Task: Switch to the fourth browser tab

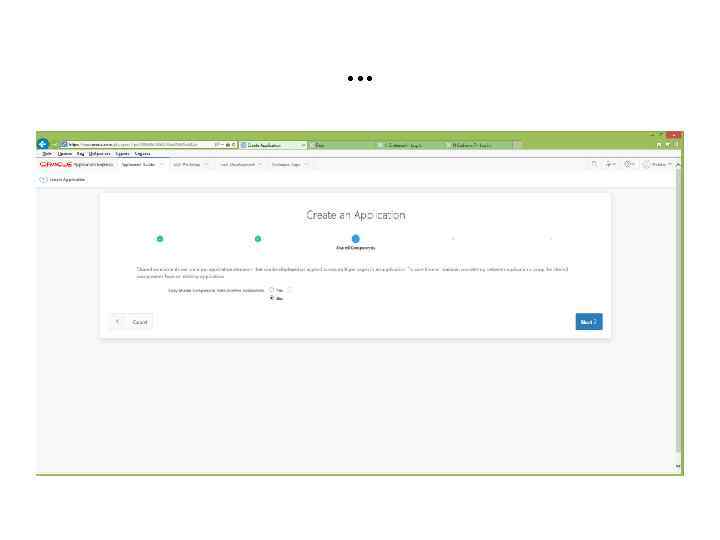Action: [x=478, y=145]
